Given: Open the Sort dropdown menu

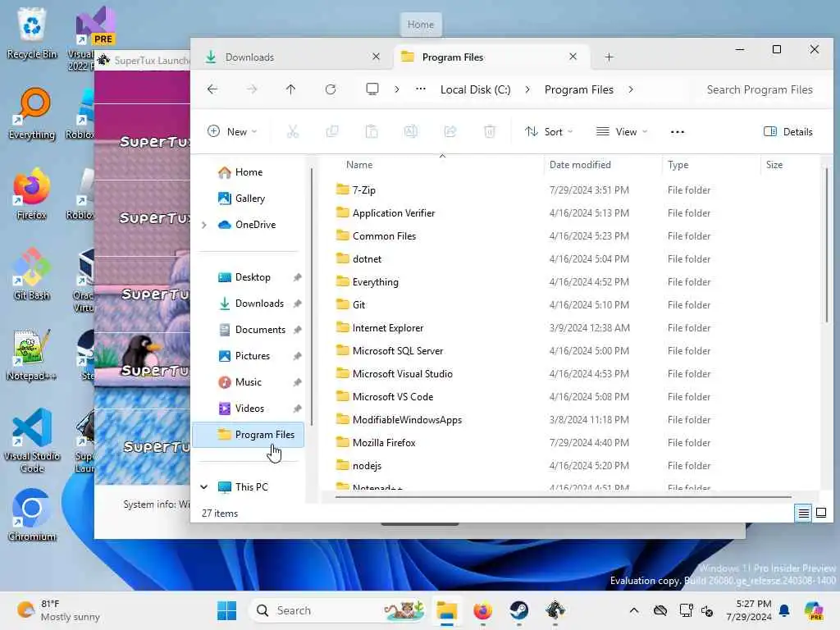Looking at the screenshot, I should click(x=549, y=132).
